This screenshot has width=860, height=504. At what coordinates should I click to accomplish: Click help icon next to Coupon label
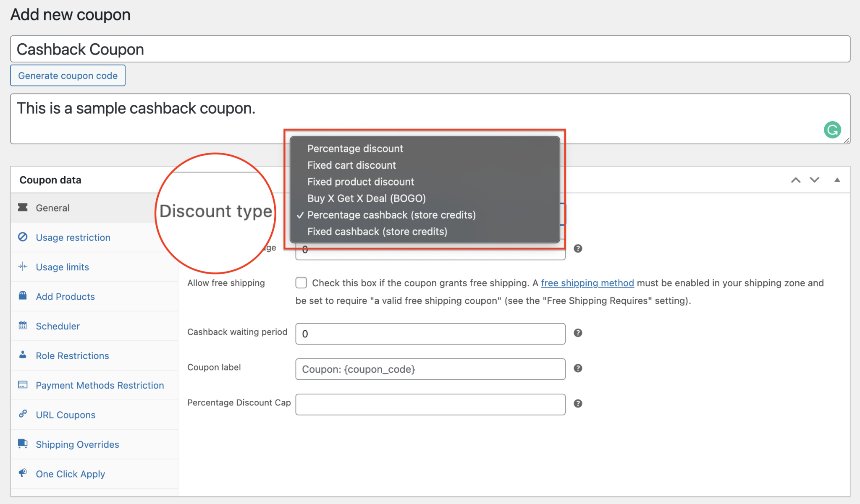coord(578,368)
